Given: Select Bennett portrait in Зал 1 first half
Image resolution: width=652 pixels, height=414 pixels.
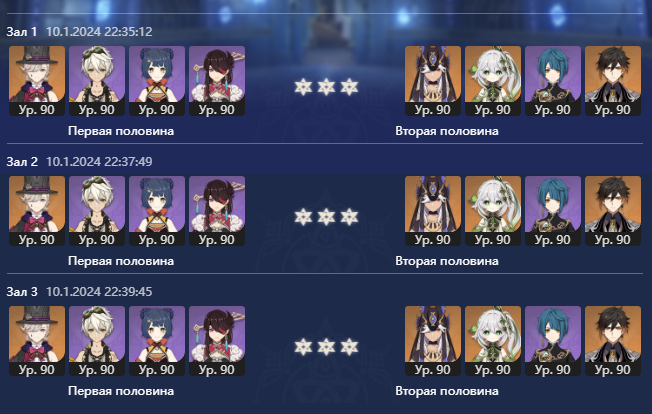Looking at the screenshot, I should pos(97,81).
